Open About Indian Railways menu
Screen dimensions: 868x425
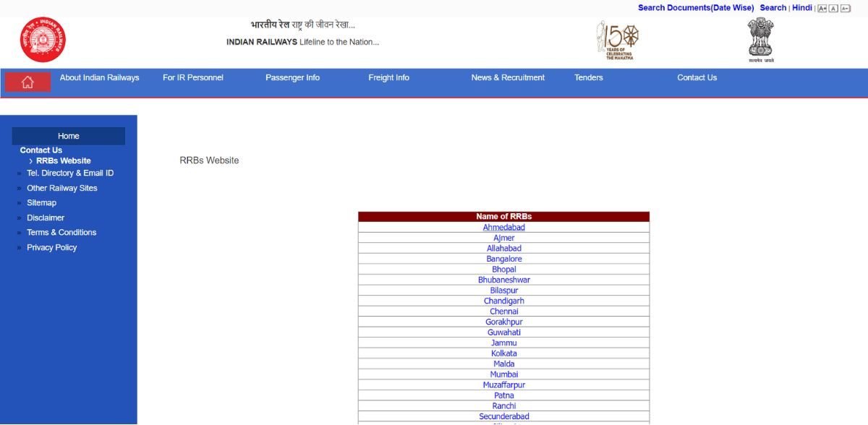[99, 78]
